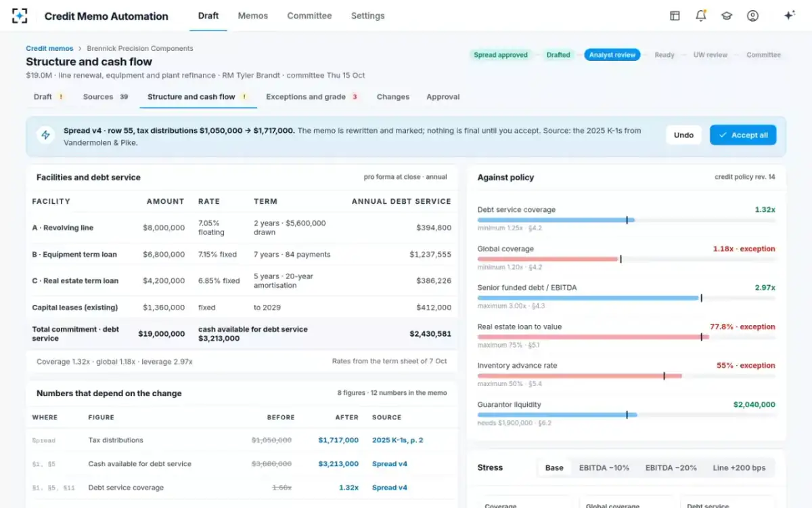
Task: Click the $1,237,555 annual debt service value
Action: (430, 255)
